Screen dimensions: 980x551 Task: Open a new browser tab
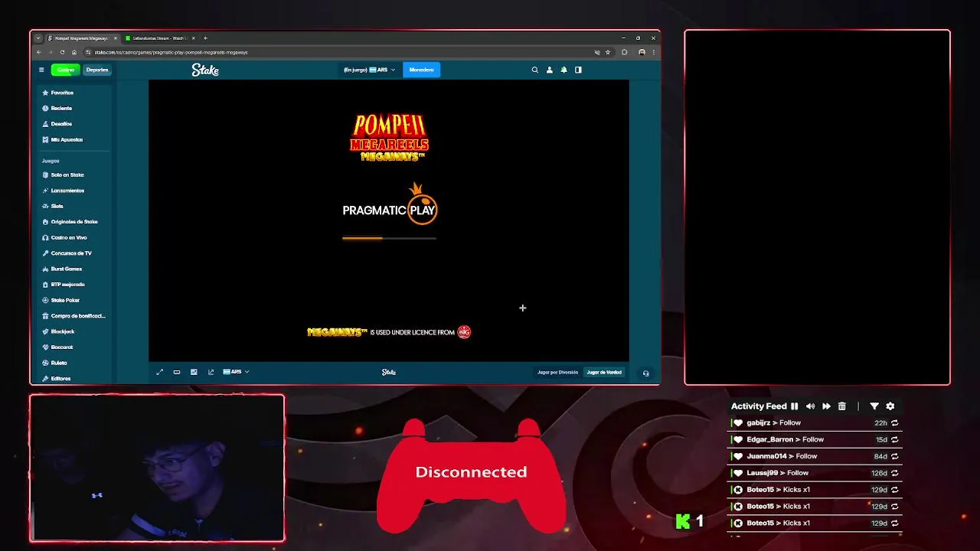pyautogui.click(x=205, y=38)
